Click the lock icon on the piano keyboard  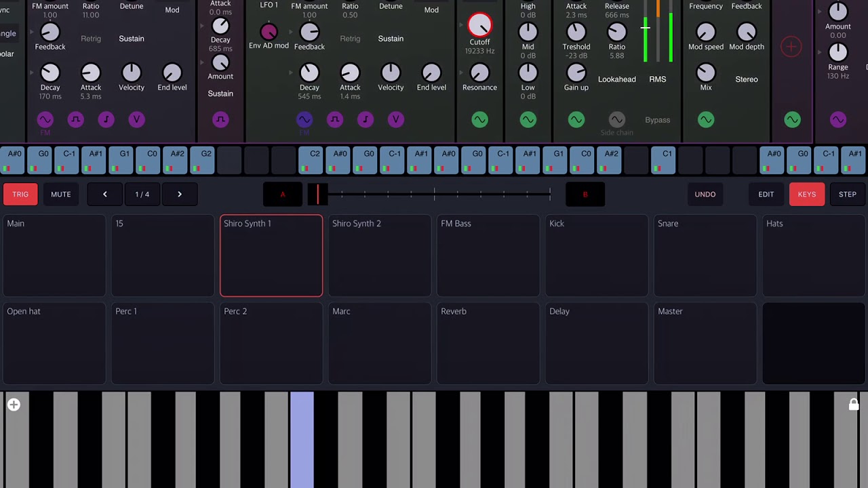pyautogui.click(x=854, y=405)
